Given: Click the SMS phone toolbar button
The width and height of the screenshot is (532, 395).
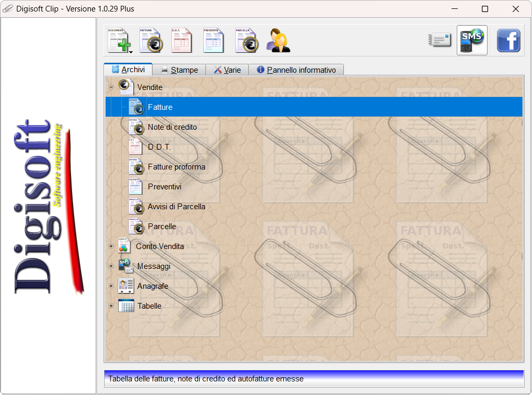Looking at the screenshot, I should click(472, 40).
